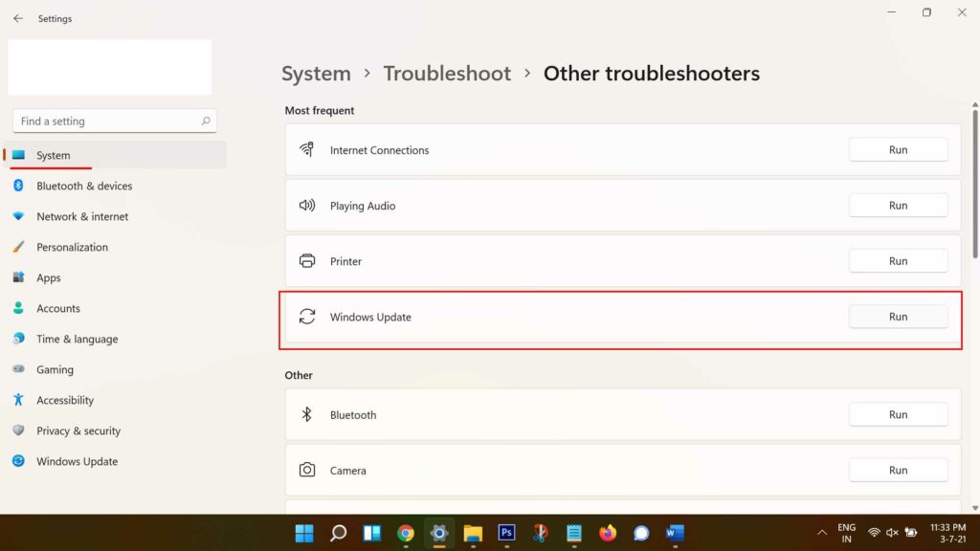Click the Playing Audio speaker icon

[x=307, y=205]
